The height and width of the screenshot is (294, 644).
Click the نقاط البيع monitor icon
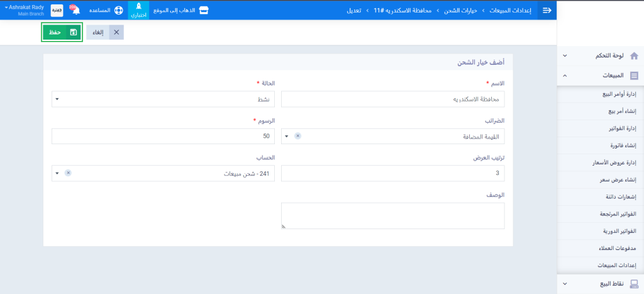(634, 284)
